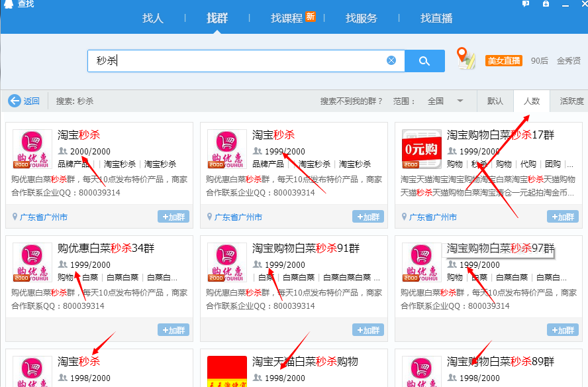Click the 搜索: 秒杀 breadcrumb text

[x=75, y=101]
